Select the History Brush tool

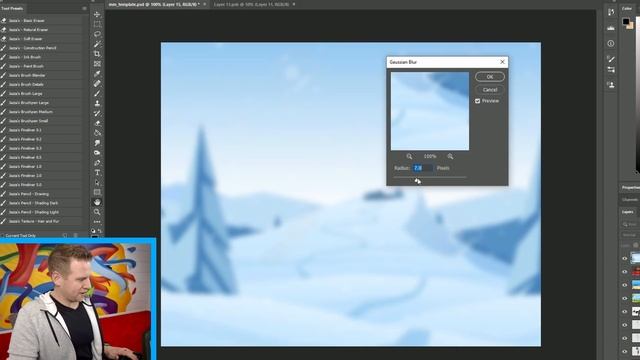[97, 113]
